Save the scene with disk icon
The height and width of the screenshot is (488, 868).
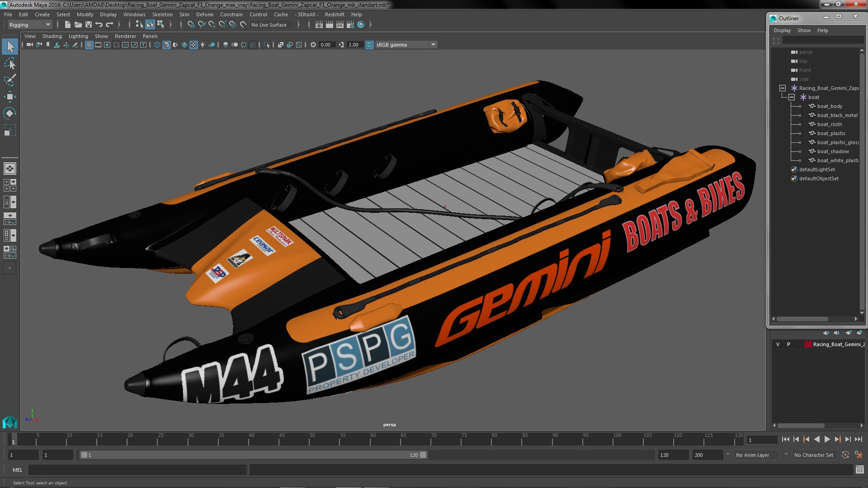89,25
